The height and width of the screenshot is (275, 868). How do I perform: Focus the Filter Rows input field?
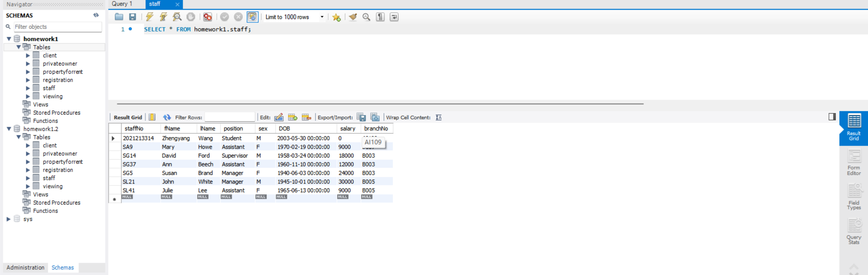tap(230, 117)
